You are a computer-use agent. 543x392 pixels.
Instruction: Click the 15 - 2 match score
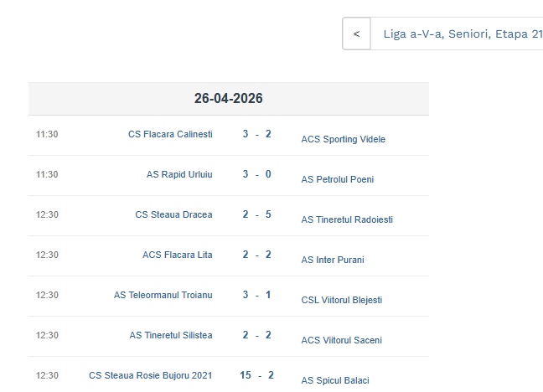pos(256,375)
